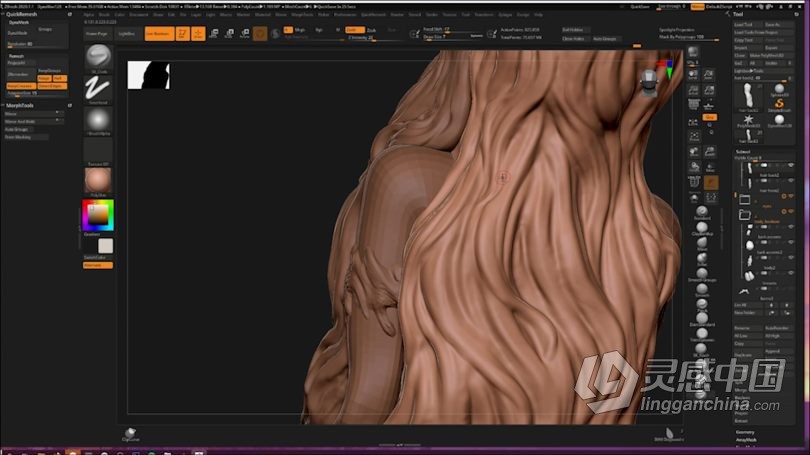810x455 pixels.
Task: Open the FreeHand stroke type selector
Action: [98, 88]
